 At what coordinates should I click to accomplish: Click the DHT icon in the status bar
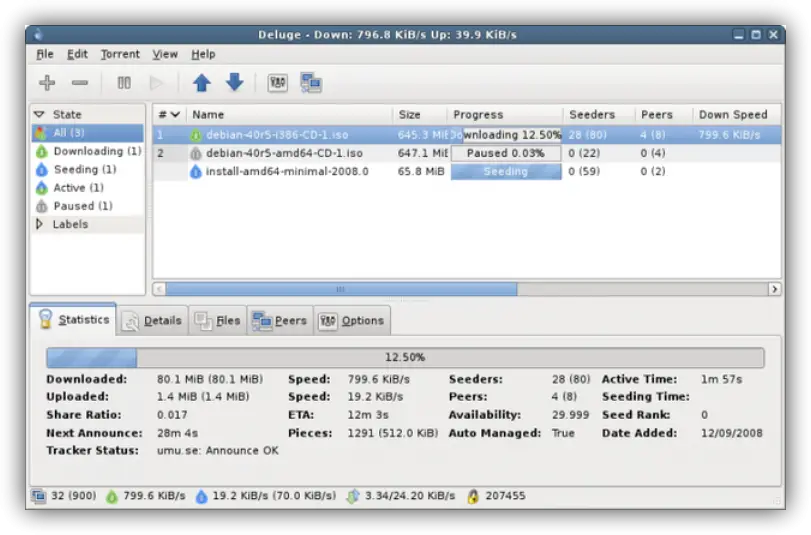(x=473, y=497)
